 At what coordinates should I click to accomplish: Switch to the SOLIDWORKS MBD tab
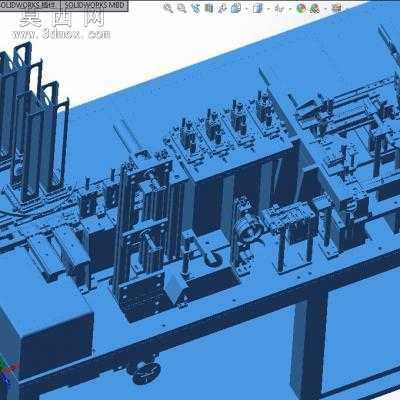[94, 5]
